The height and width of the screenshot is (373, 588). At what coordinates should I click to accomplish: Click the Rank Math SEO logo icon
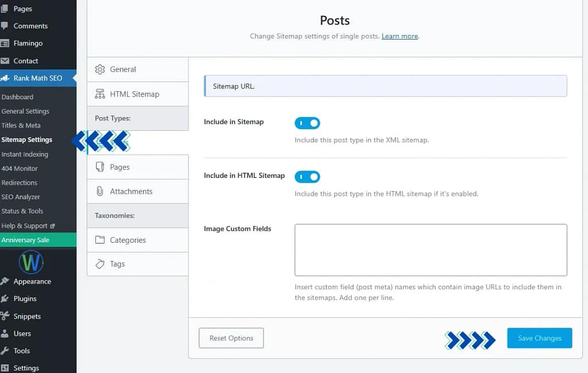click(x=5, y=78)
